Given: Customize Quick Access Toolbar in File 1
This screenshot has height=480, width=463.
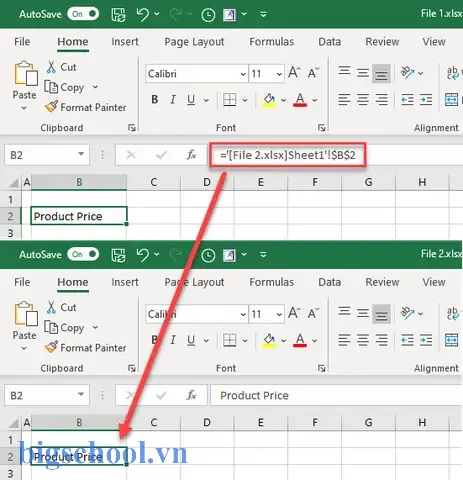Looking at the screenshot, I should point(263,14).
